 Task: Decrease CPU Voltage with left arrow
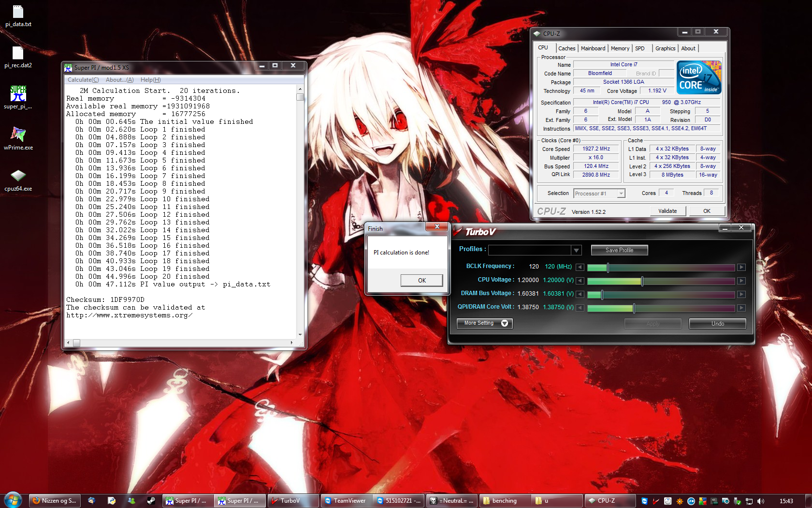point(580,281)
